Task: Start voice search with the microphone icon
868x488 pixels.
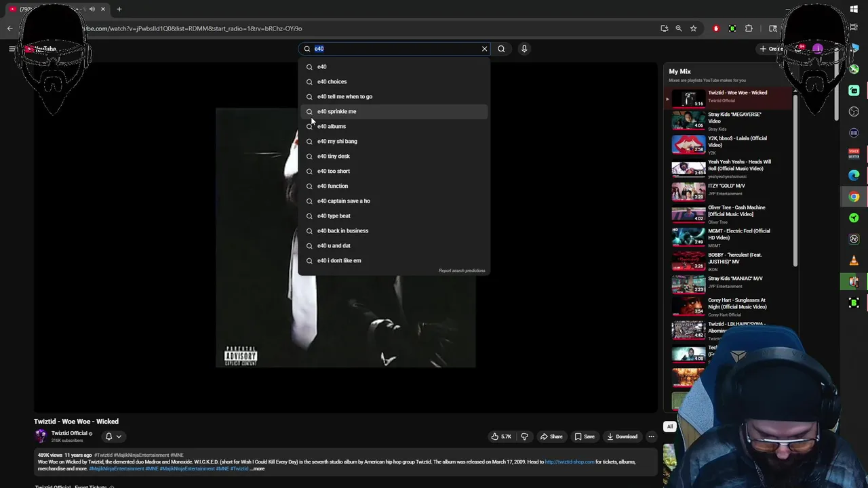Action: (524, 49)
